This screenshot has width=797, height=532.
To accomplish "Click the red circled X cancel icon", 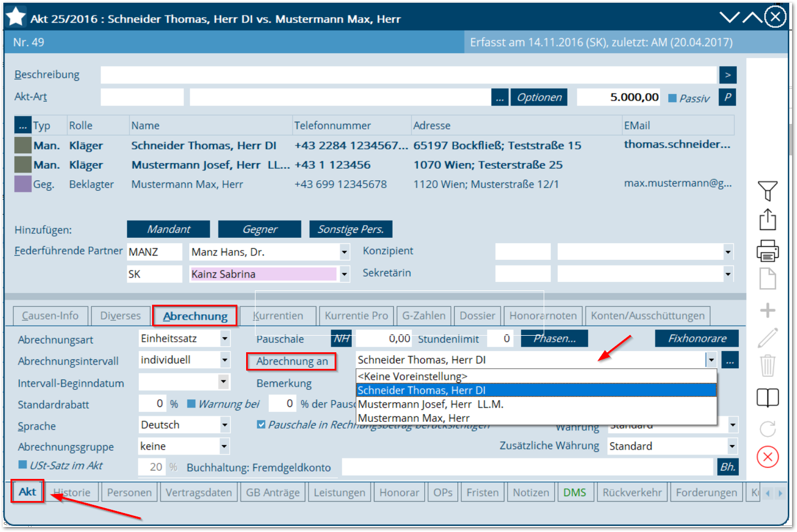I will point(767,457).
